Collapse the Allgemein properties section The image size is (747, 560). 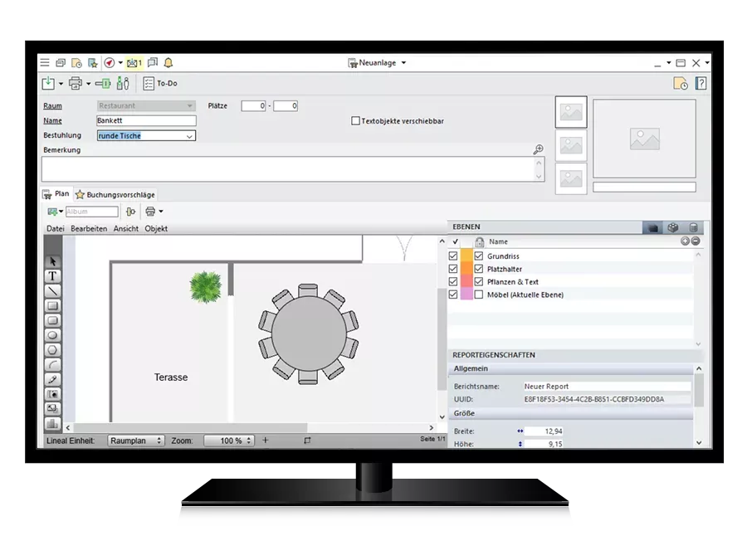698,368
